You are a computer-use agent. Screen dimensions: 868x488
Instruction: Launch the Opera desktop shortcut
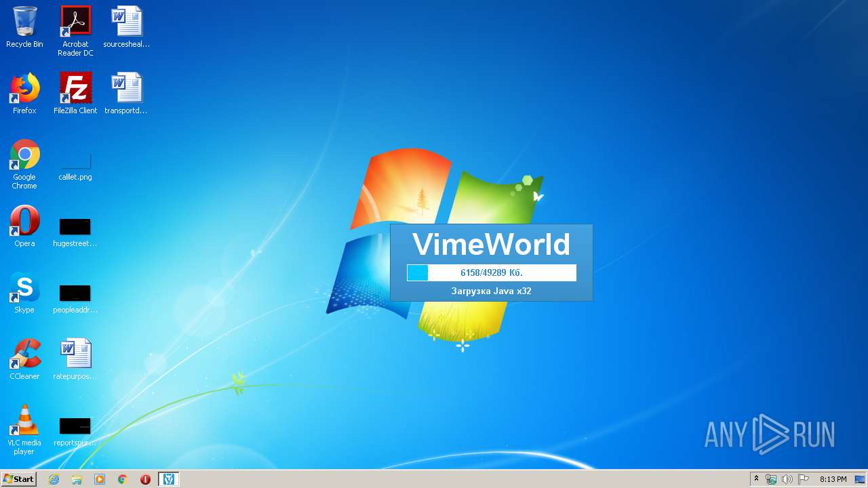(24, 227)
